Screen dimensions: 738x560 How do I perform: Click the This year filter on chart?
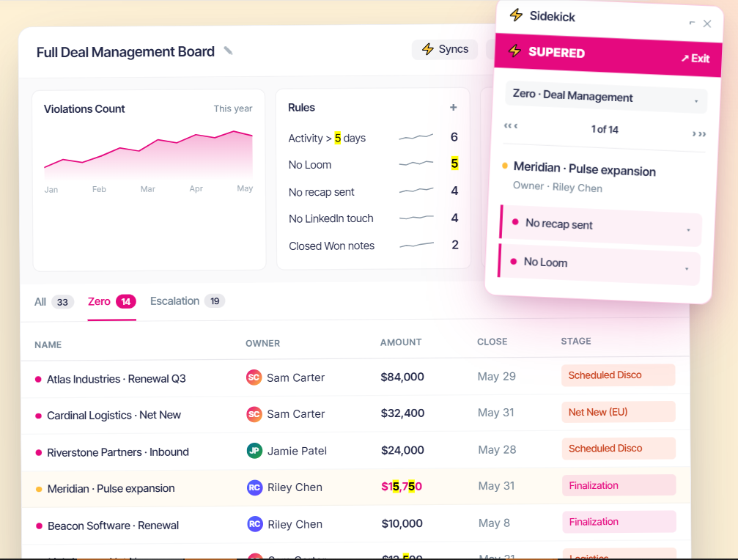[233, 108]
